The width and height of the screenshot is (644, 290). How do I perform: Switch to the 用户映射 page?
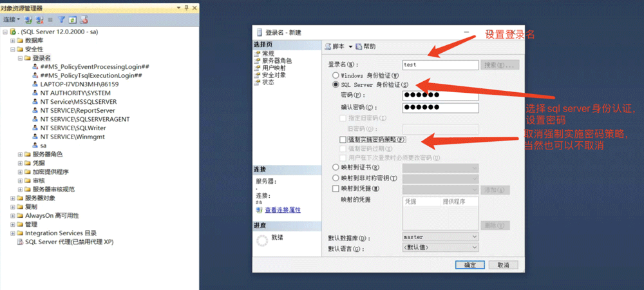pyautogui.click(x=274, y=68)
